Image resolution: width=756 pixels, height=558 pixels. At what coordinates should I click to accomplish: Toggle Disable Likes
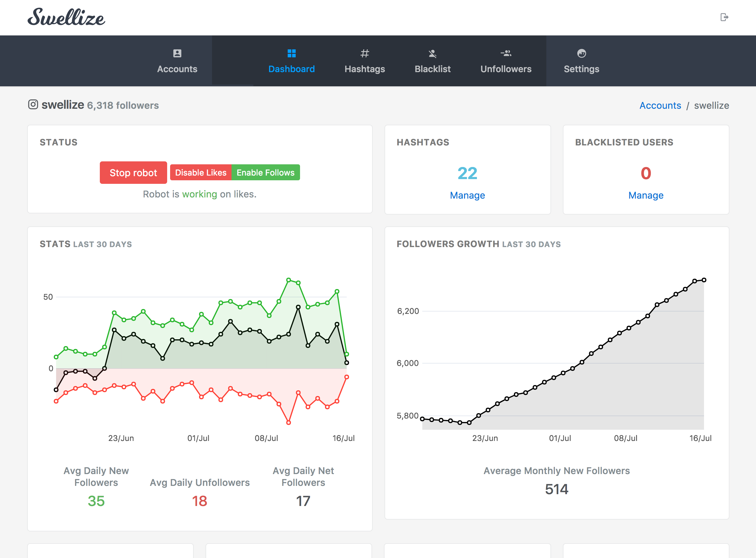[x=201, y=173]
